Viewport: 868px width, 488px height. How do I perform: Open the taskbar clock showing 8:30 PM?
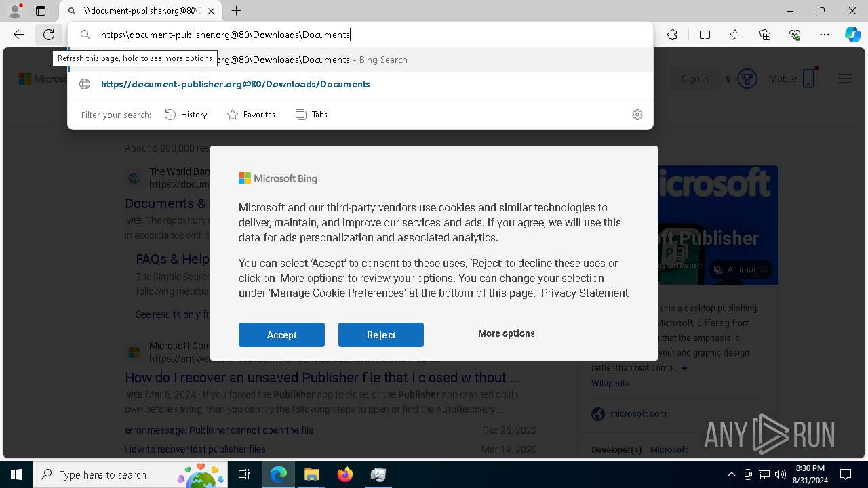pyautogui.click(x=810, y=474)
